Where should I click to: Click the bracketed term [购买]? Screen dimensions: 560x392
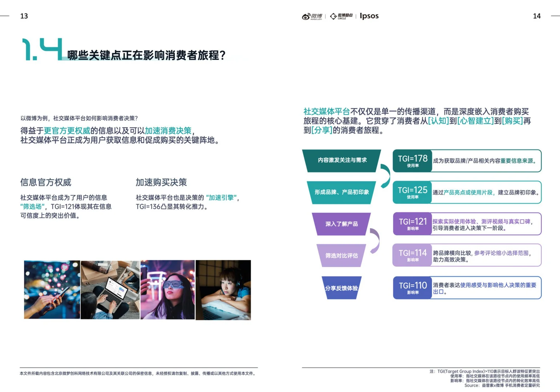[x=512, y=121]
